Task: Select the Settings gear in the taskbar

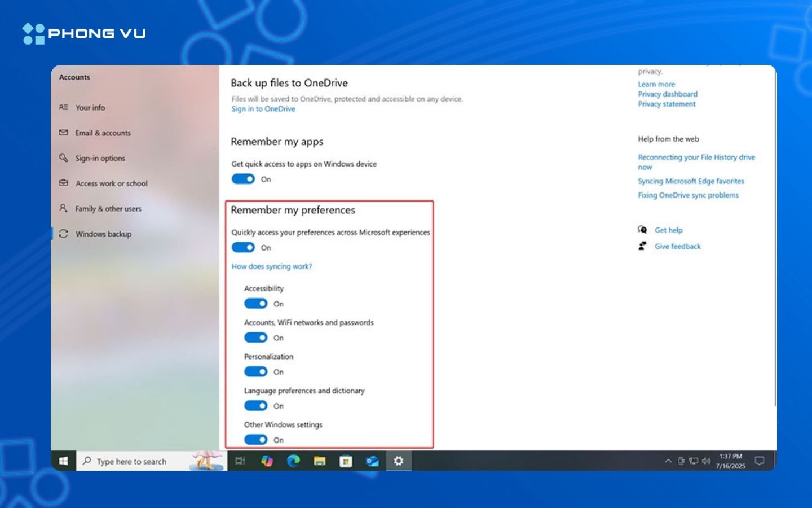Action: click(399, 461)
